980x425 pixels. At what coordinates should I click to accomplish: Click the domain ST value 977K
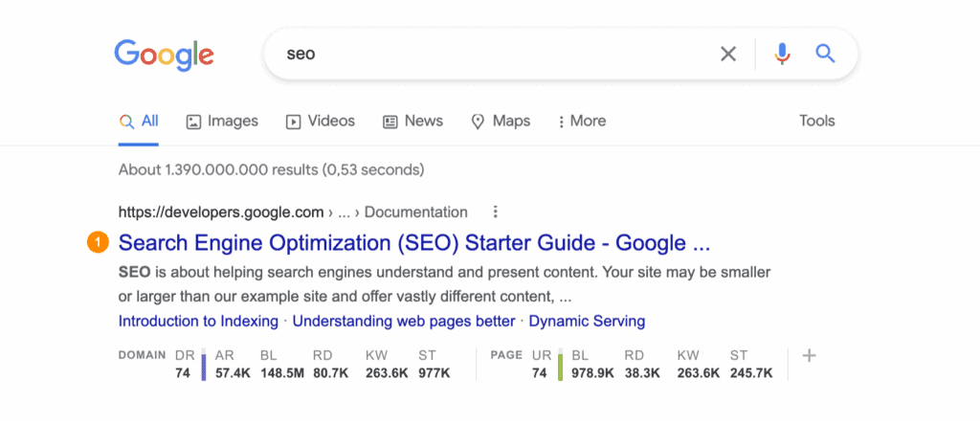click(434, 373)
